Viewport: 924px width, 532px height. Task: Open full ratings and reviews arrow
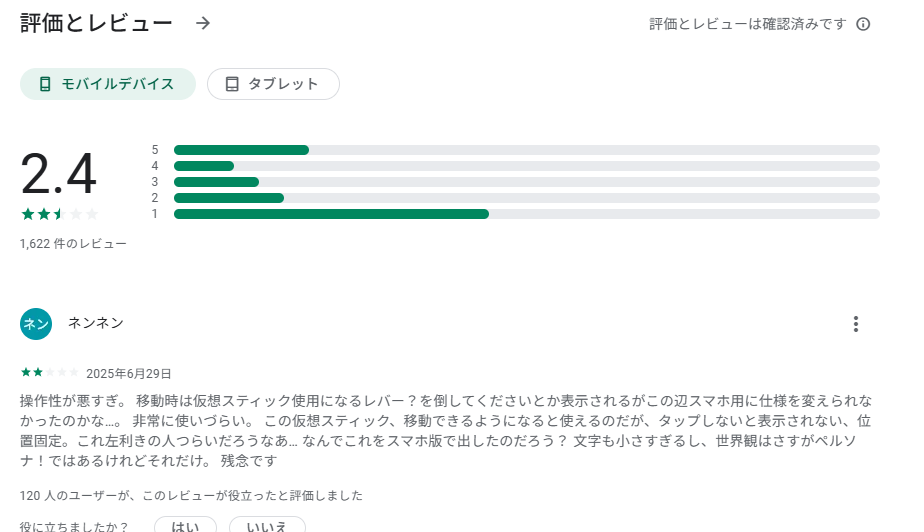(203, 23)
